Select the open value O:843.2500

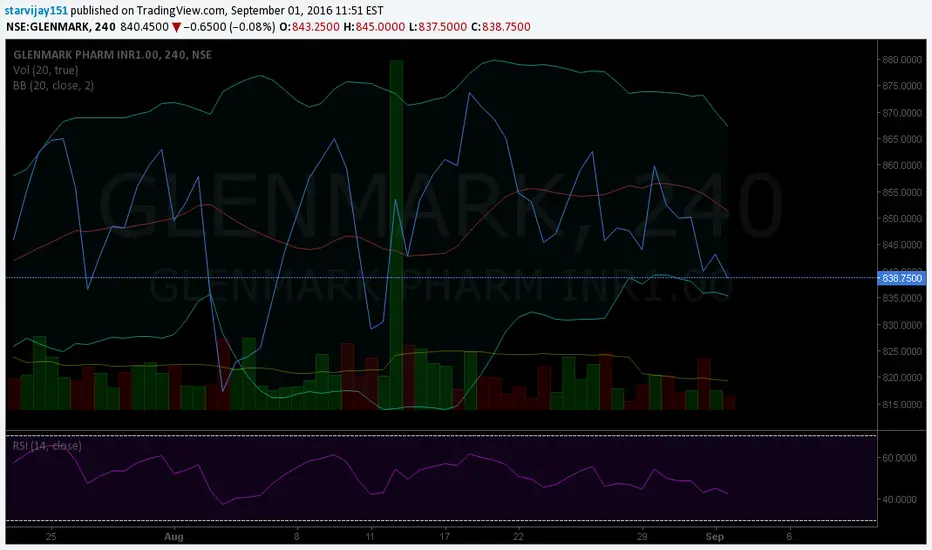pos(309,27)
